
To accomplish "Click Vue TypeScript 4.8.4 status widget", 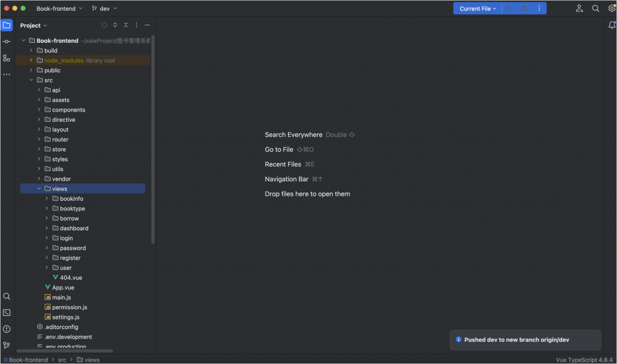I will pos(584,360).
